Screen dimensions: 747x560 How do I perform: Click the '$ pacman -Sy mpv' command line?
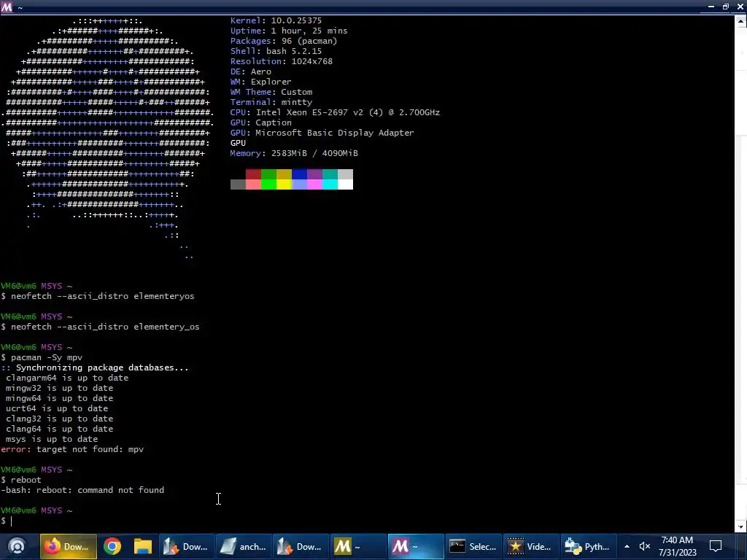(x=42, y=357)
